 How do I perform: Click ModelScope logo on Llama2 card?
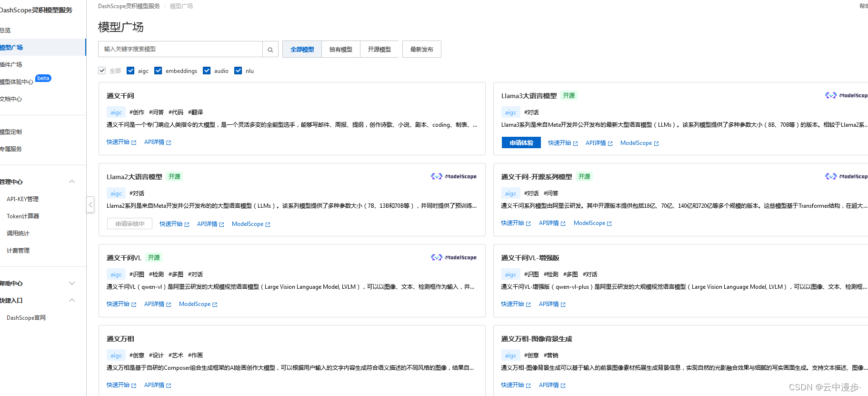454,176
